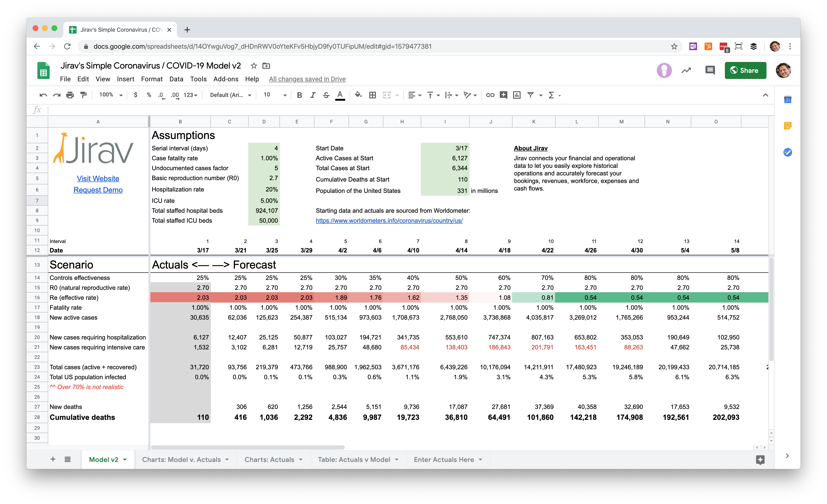Open the zoom 100% dropdown

pyautogui.click(x=110, y=95)
